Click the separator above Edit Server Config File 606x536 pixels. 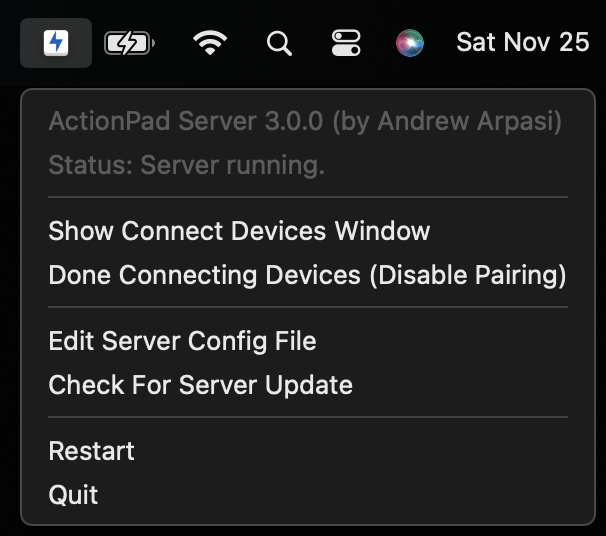point(308,307)
